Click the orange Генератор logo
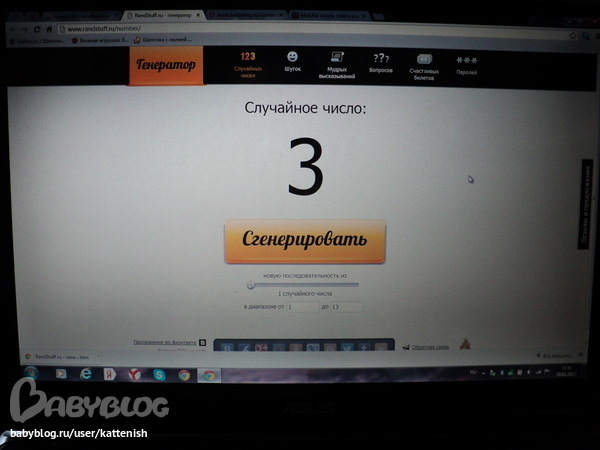 pyautogui.click(x=165, y=66)
